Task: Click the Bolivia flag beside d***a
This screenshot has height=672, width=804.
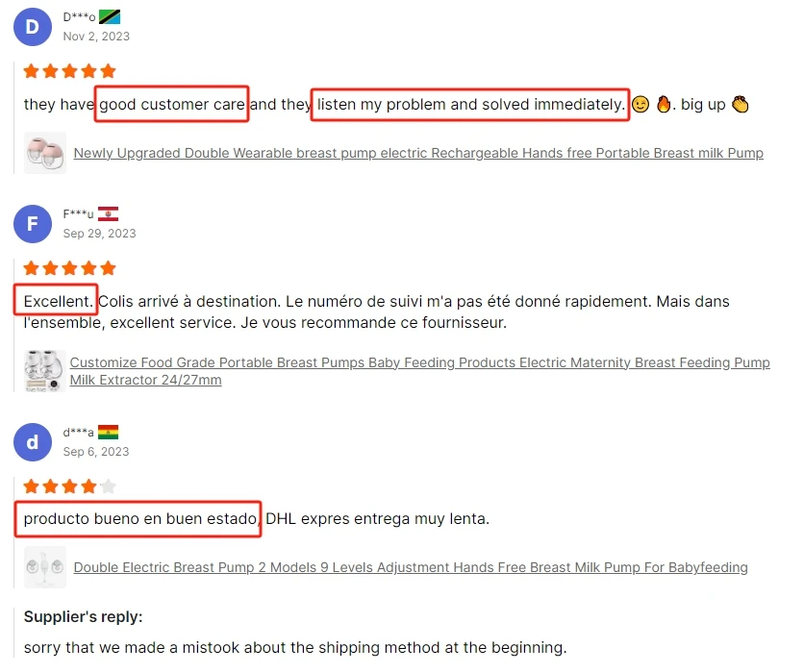Action: point(108,432)
